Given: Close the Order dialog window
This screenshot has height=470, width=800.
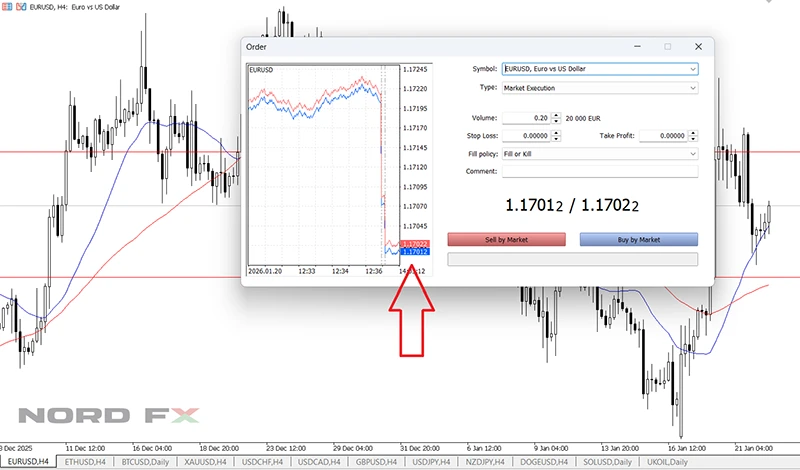Looking at the screenshot, I should (x=698, y=46).
